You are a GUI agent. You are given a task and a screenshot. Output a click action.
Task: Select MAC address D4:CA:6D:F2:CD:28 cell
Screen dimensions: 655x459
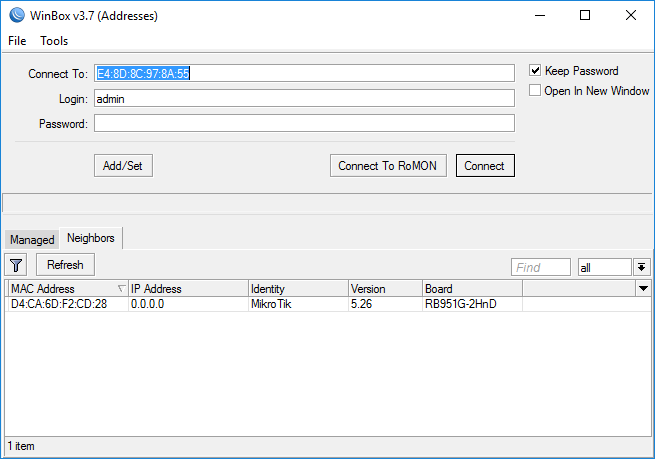pos(68,304)
